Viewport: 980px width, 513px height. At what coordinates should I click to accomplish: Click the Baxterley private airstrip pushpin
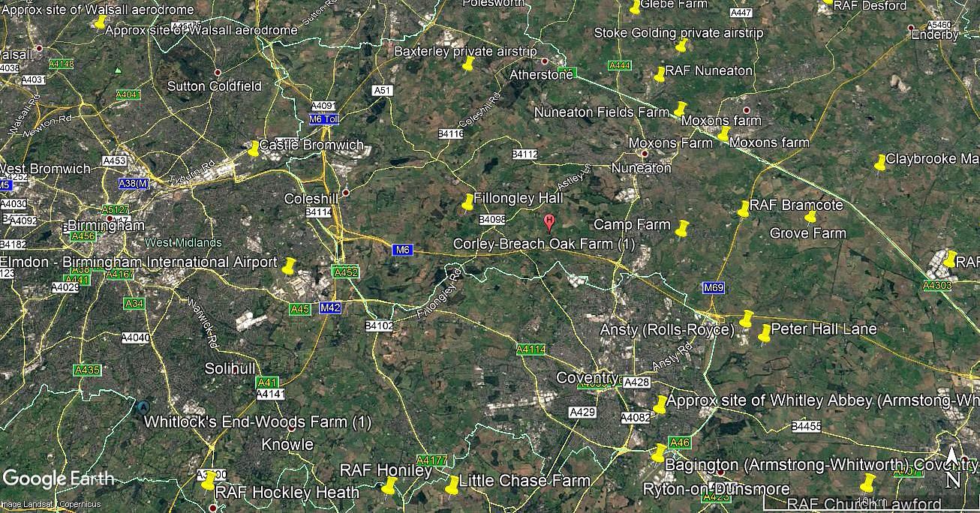pyautogui.click(x=468, y=63)
